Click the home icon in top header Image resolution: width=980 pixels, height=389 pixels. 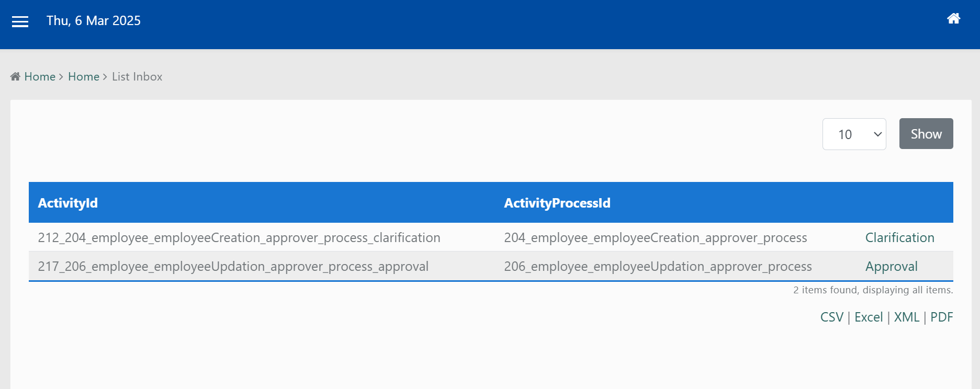(953, 19)
